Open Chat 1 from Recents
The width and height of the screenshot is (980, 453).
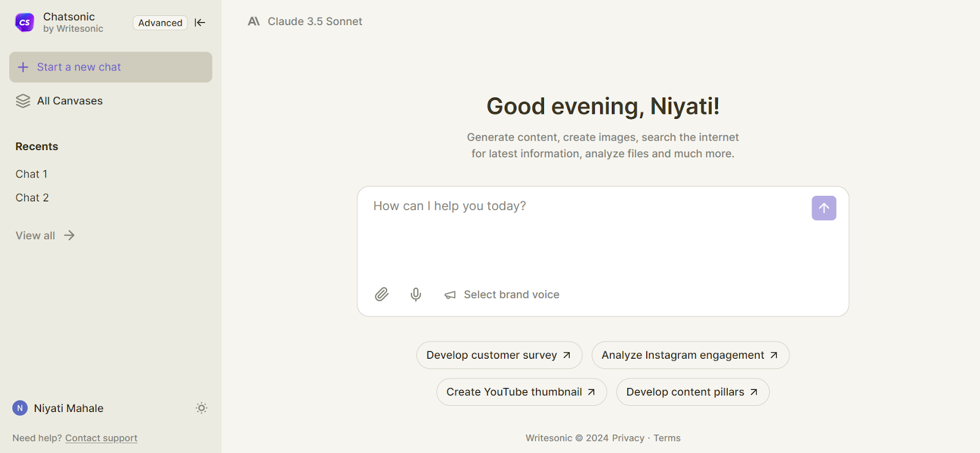(31, 174)
